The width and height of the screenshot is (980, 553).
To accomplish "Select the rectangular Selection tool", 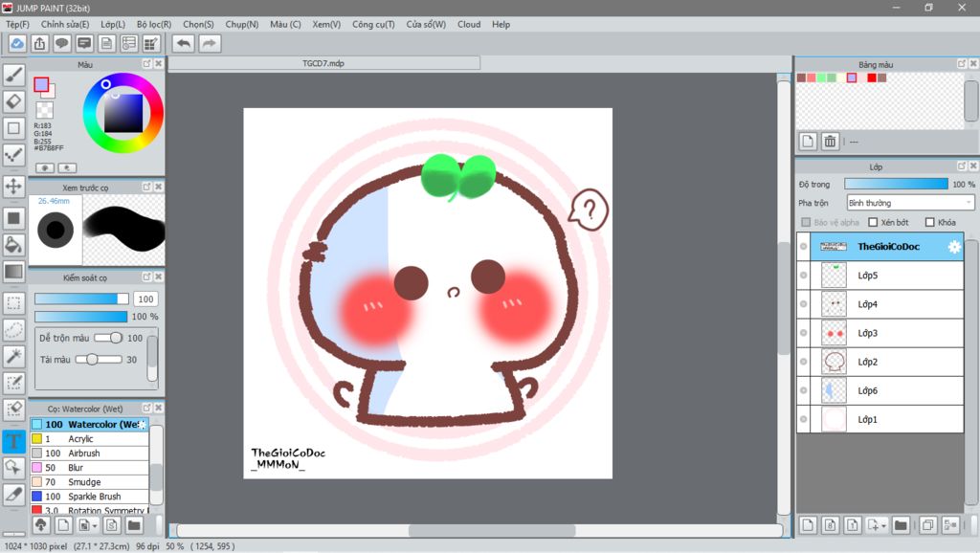I will pos(13,303).
